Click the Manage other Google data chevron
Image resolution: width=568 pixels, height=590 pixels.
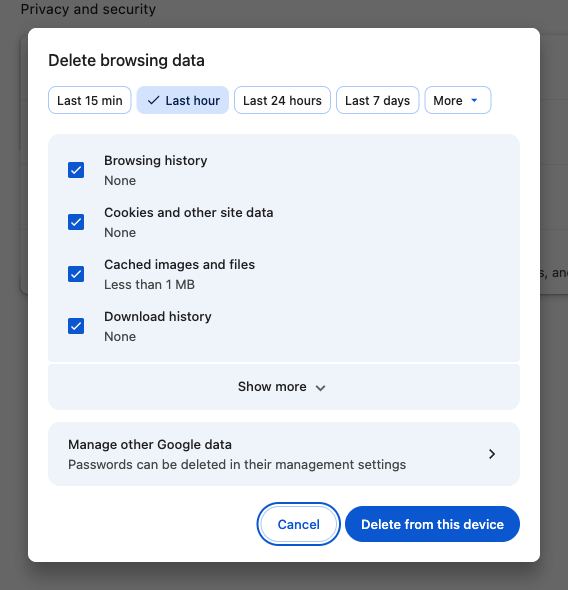492,454
